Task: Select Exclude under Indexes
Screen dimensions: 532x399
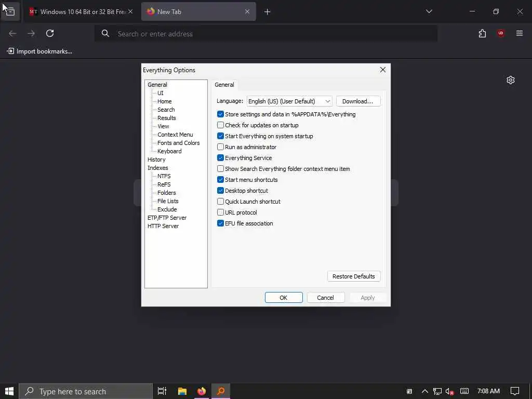Action: (167, 209)
